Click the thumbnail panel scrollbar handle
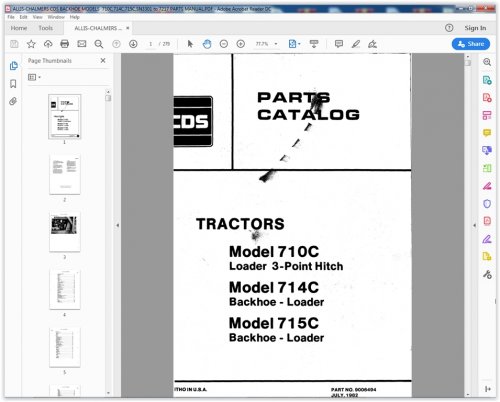 tap(108, 98)
